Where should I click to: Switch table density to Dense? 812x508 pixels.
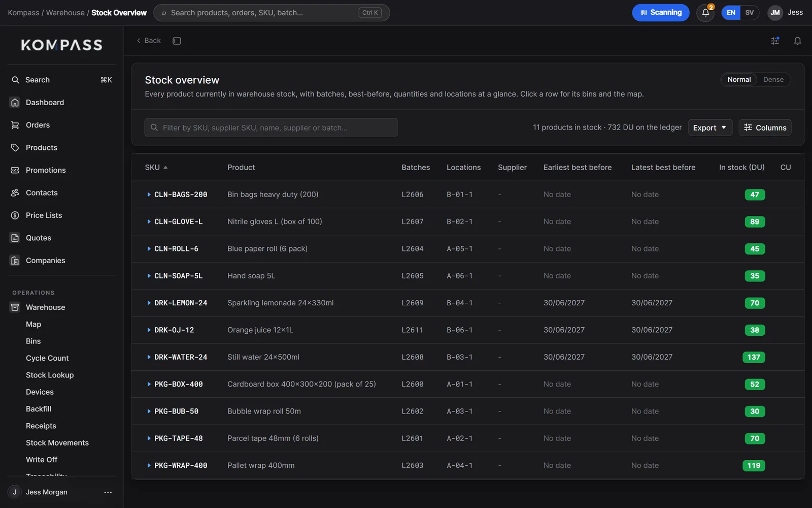773,79
